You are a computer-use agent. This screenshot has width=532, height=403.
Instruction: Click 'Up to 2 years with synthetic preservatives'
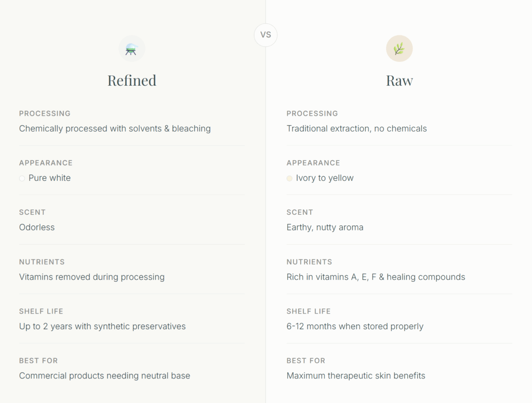[102, 327]
